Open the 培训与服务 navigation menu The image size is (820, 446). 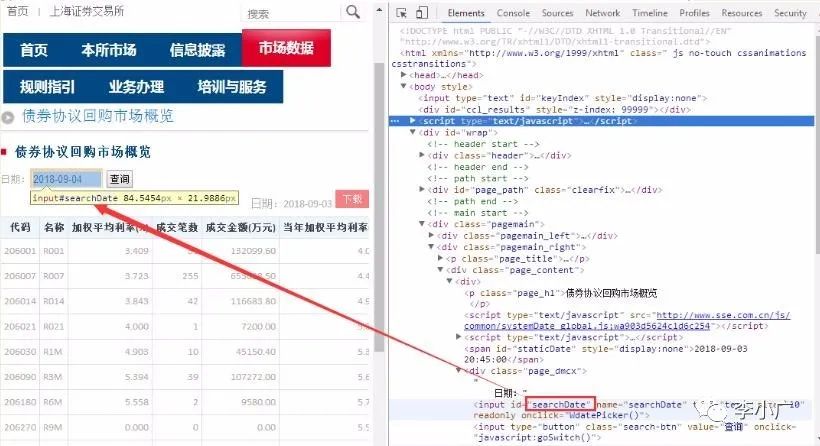232,87
